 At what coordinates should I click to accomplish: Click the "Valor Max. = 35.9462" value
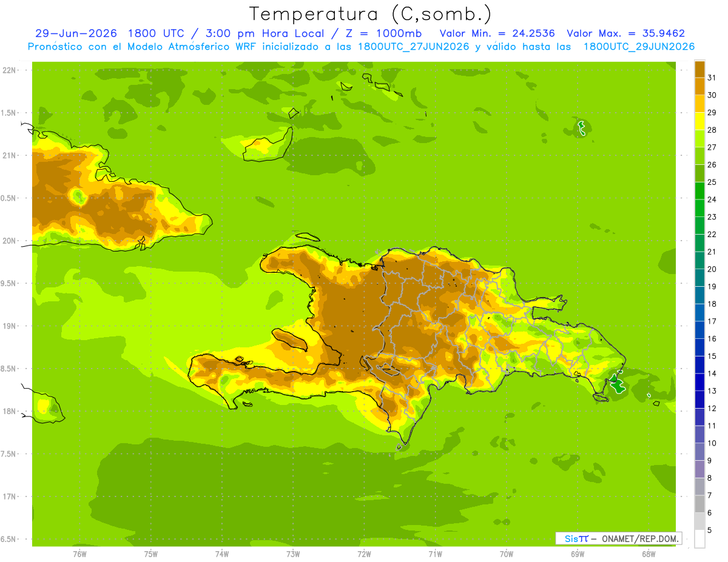point(625,33)
